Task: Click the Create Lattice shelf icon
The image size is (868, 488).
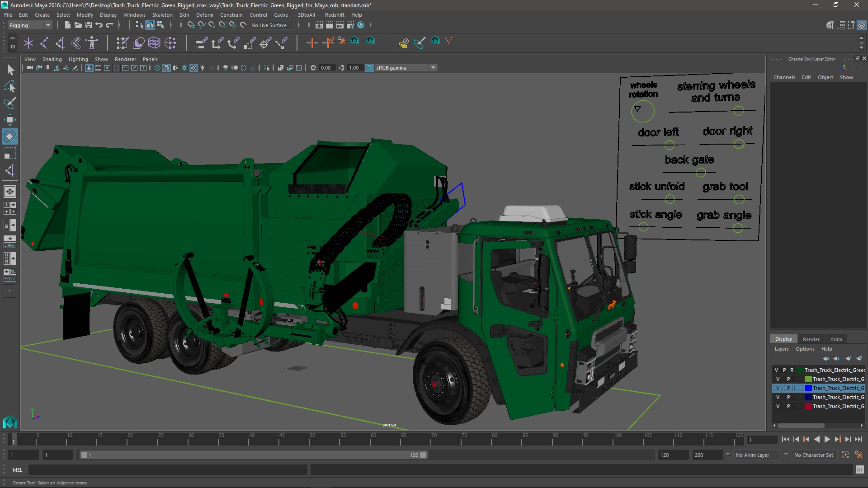Action: (154, 43)
